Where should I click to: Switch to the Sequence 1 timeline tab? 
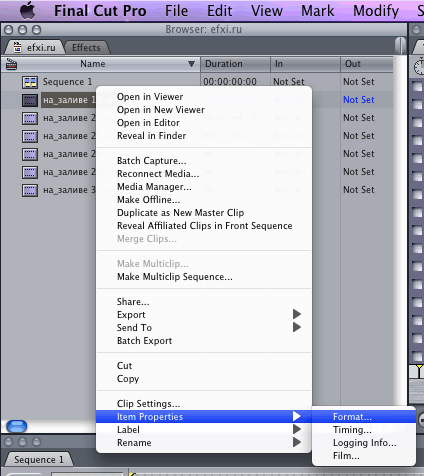[39, 460]
